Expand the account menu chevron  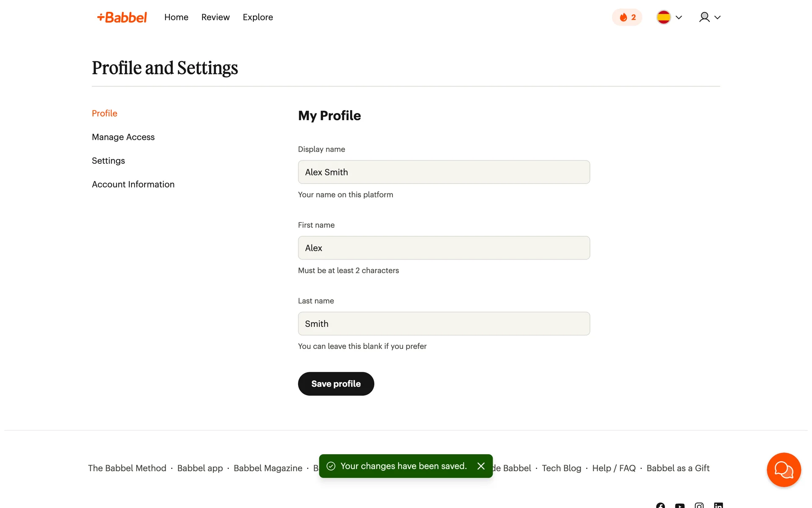[x=717, y=17]
